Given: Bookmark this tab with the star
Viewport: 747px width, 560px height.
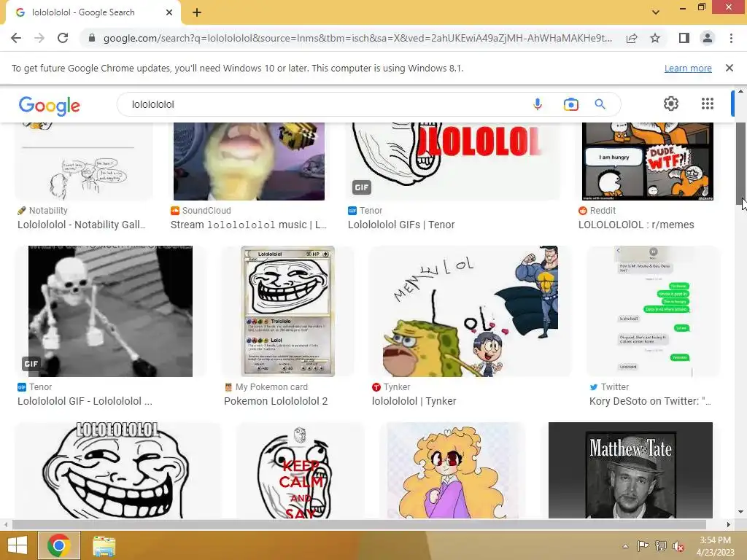Looking at the screenshot, I should (655, 38).
